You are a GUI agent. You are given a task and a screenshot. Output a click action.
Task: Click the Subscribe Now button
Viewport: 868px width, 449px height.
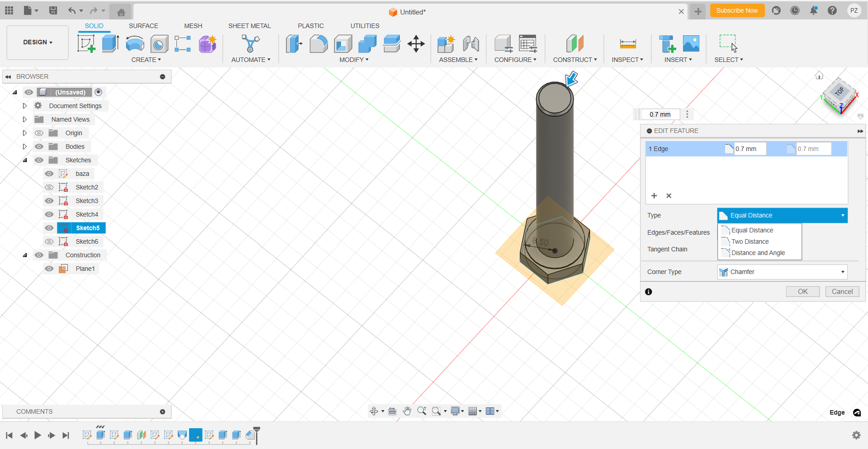(x=737, y=10)
